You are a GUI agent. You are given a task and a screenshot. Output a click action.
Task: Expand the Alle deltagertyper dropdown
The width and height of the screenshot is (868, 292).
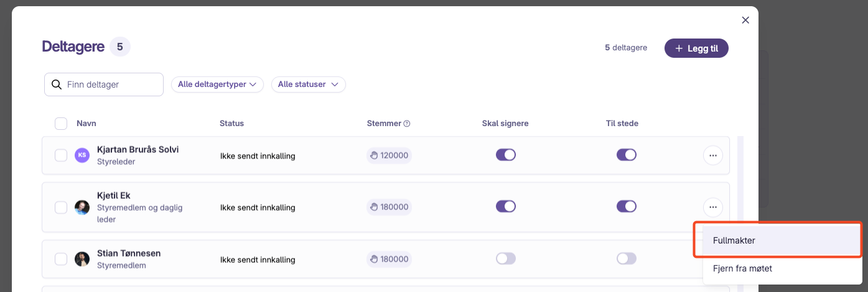tap(217, 84)
